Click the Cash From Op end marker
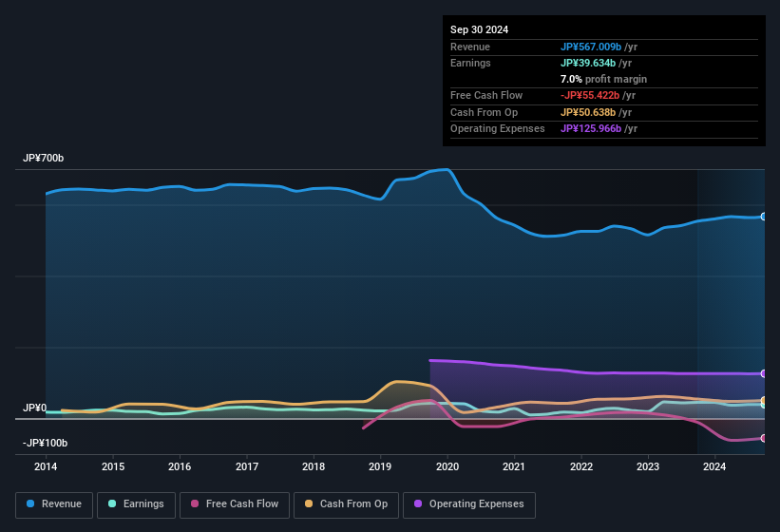Screen dimensions: 780x532 click(x=764, y=400)
